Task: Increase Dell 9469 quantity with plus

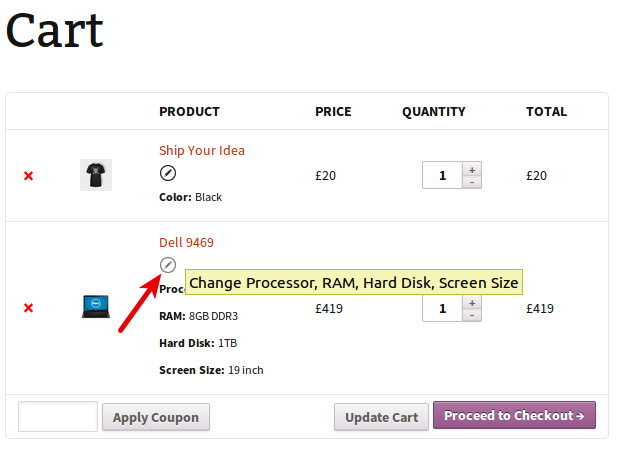Action: (472, 301)
